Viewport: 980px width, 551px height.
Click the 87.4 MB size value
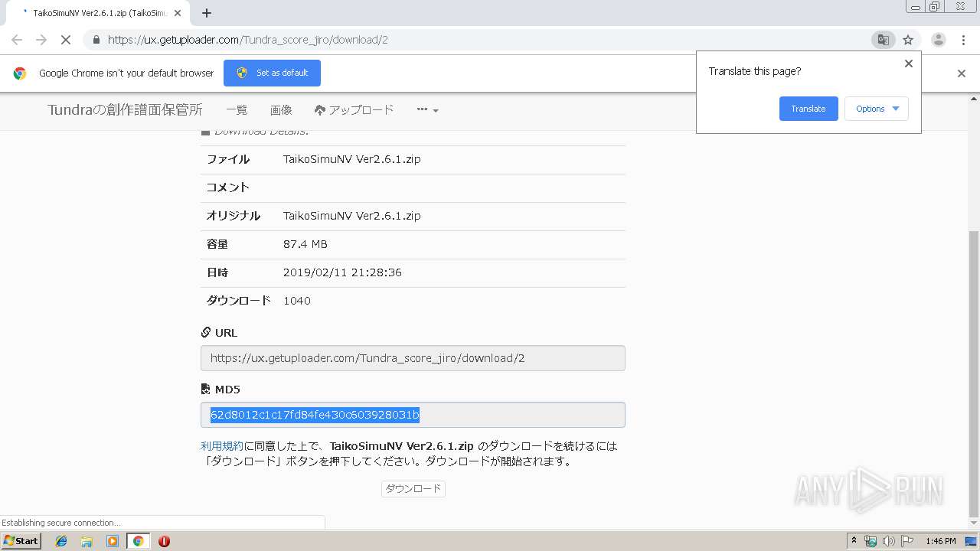click(x=305, y=244)
